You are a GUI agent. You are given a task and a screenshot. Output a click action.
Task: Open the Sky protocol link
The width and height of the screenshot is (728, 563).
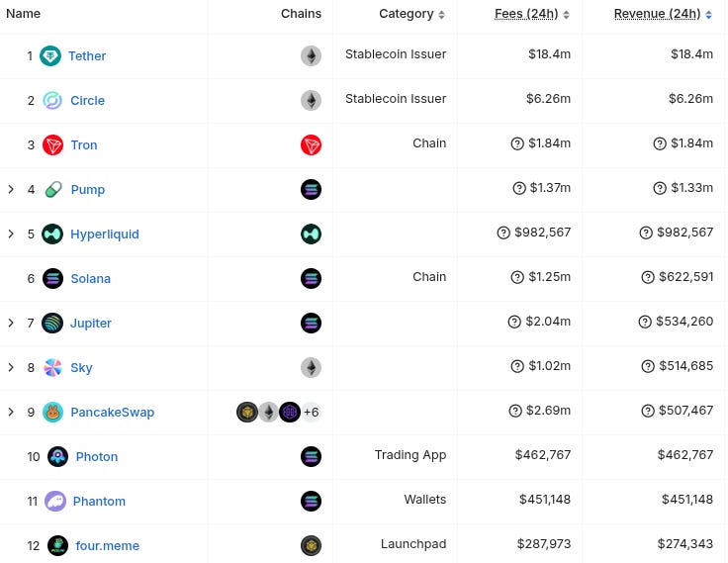click(x=81, y=368)
